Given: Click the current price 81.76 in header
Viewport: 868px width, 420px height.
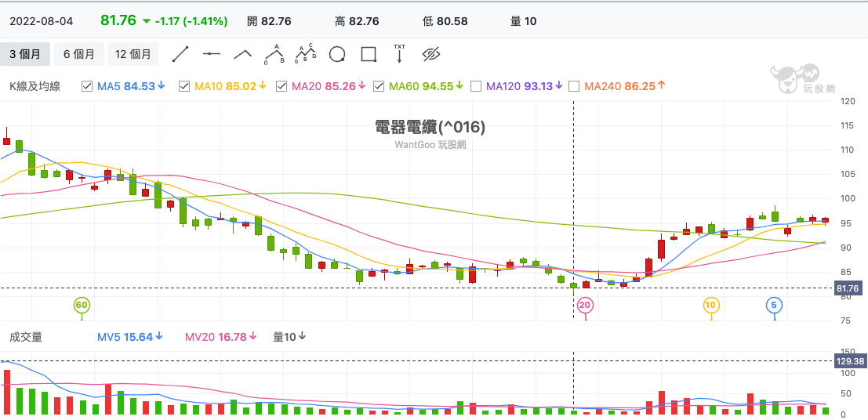Looking at the screenshot, I should tap(118, 20).
